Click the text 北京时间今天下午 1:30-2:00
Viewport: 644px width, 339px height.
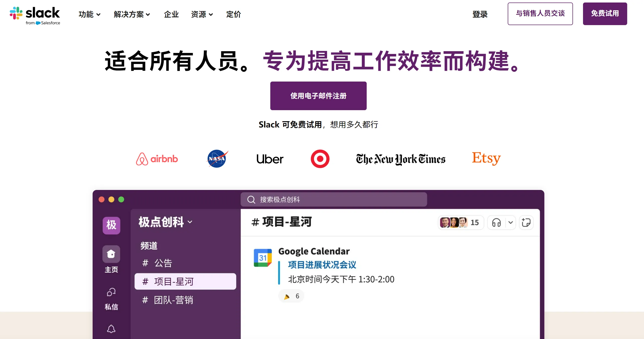tap(341, 279)
